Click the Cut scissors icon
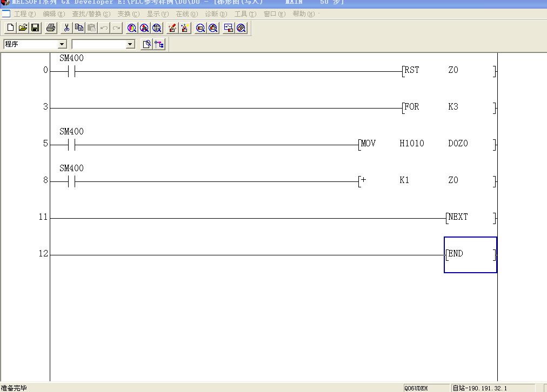This screenshot has height=392, width=547. 66,28
